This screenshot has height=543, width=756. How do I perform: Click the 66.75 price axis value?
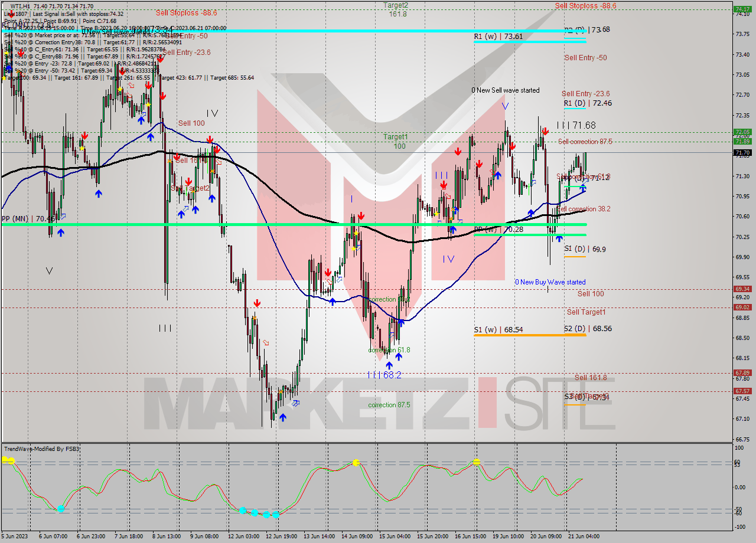pyautogui.click(x=742, y=439)
